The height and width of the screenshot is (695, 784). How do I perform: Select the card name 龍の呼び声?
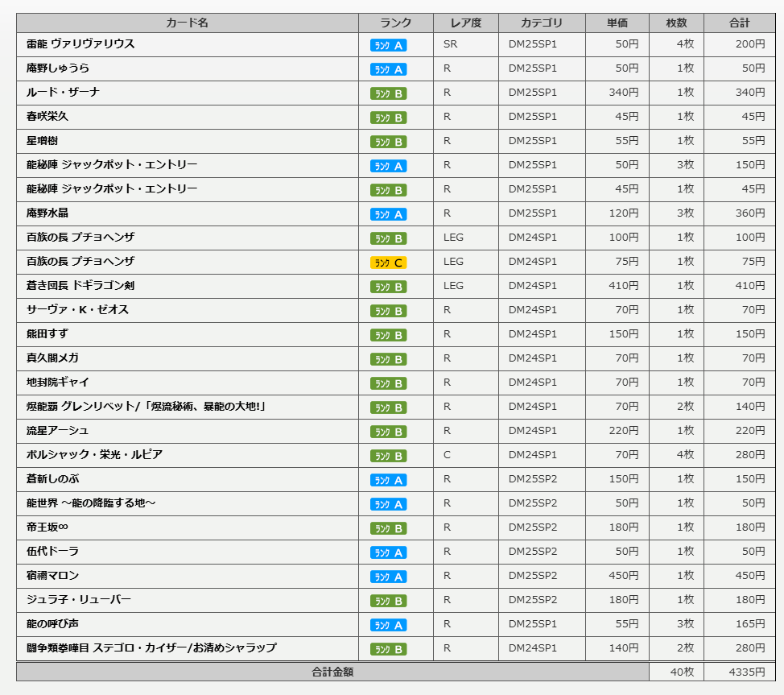tap(52, 624)
